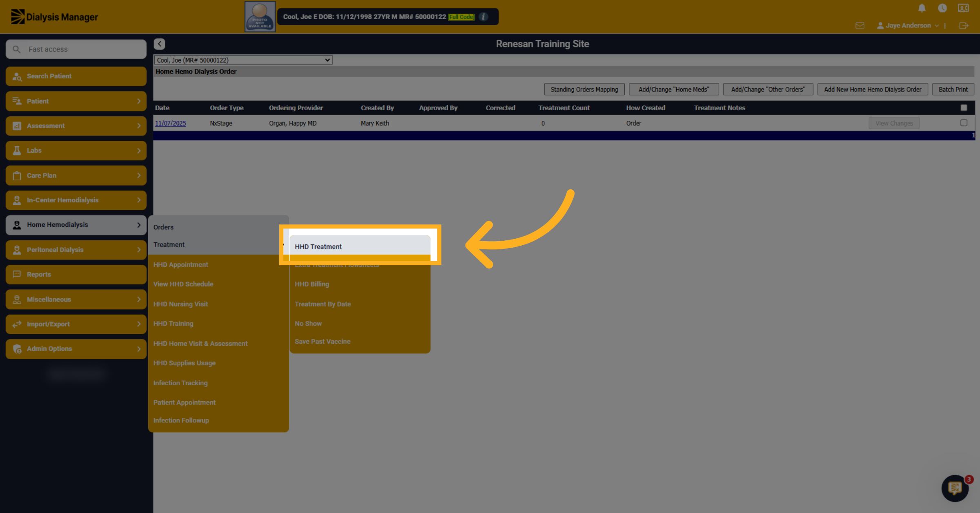The image size is (980, 513).
Task: Expand the Peritoneal Dialysis chevron
Action: (139, 250)
